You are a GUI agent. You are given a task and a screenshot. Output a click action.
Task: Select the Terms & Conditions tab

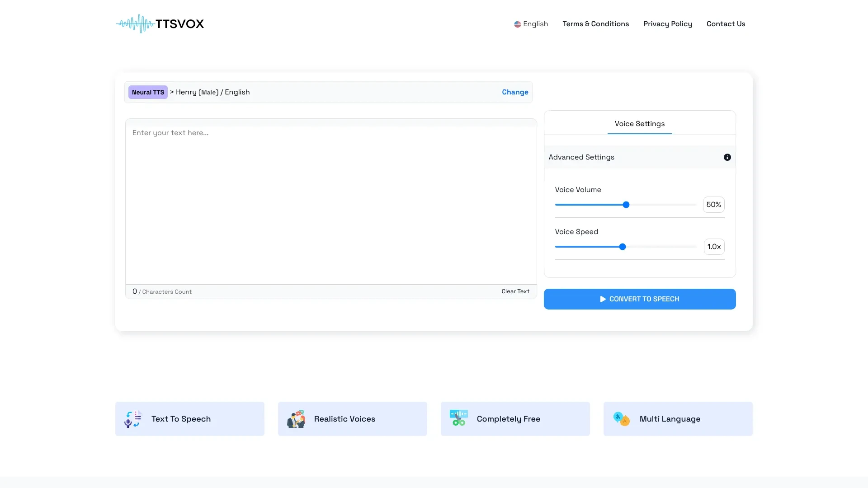pyautogui.click(x=595, y=24)
